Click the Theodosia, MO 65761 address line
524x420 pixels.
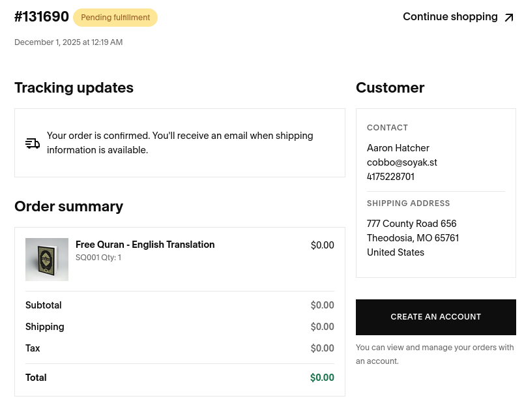(x=413, y=238)
